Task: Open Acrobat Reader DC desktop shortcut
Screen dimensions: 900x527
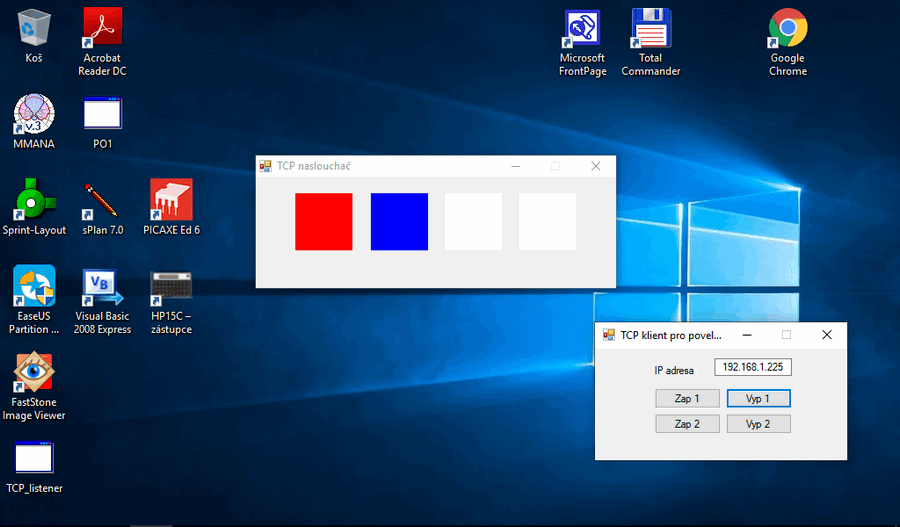Action: (102, 28)
